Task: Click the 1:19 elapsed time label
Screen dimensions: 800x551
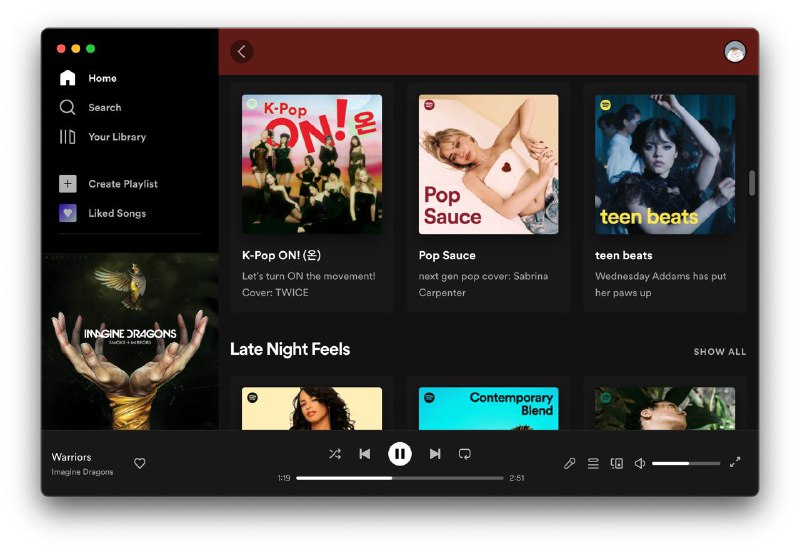Action: pos(284,478)
